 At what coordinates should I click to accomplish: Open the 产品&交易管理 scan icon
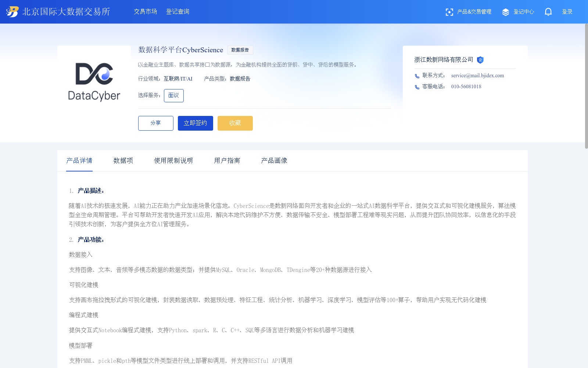coord(449,12)
